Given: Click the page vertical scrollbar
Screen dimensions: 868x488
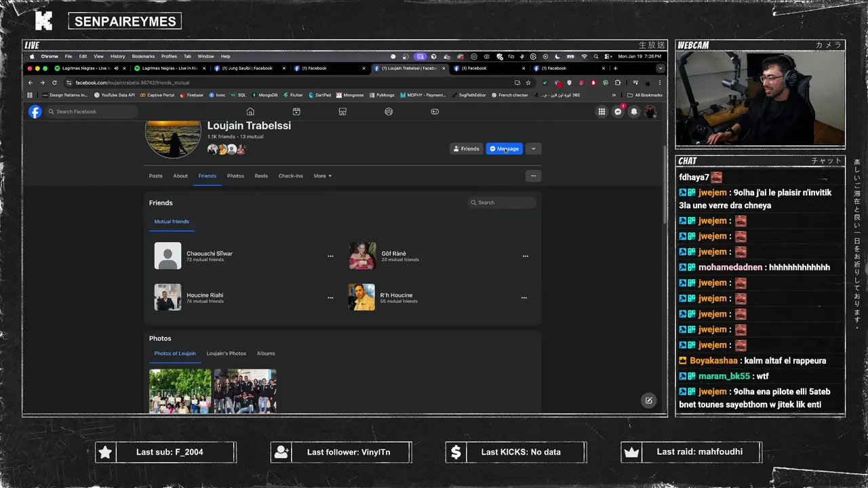Looking at the screenshot, I should click(x=665, y=184).
